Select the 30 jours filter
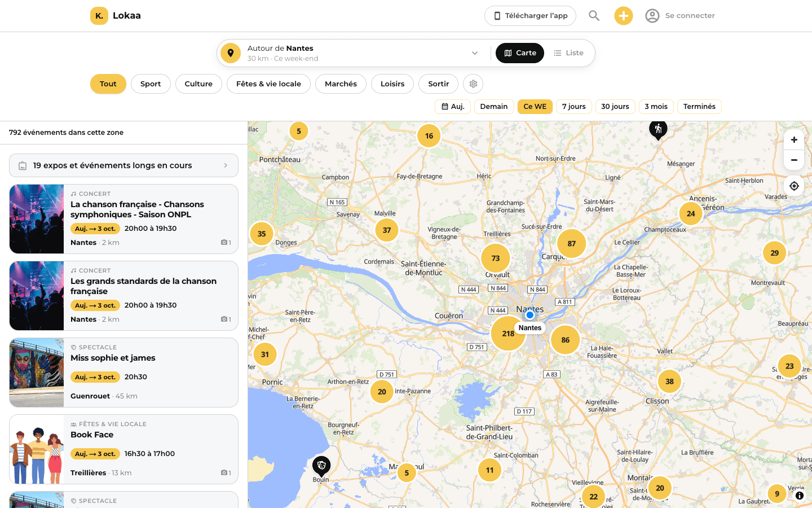This screenshot has width=812, height=508. coord(615,107)
